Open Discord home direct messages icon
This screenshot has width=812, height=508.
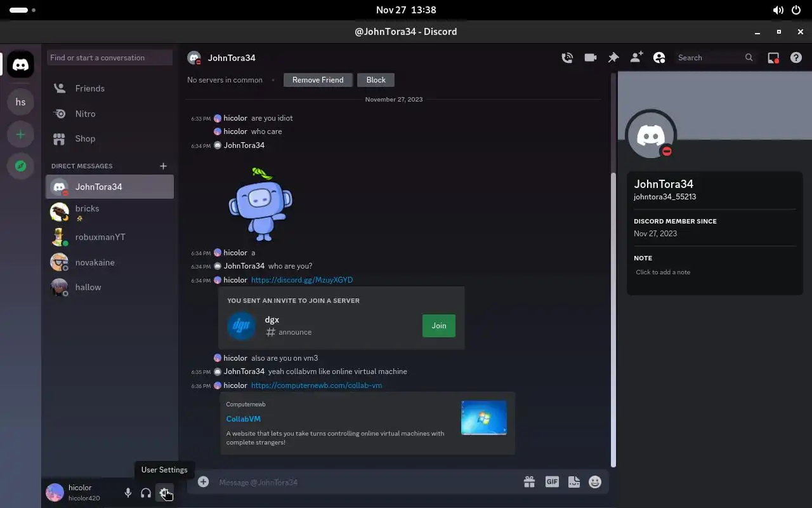(x=20, y=65)
